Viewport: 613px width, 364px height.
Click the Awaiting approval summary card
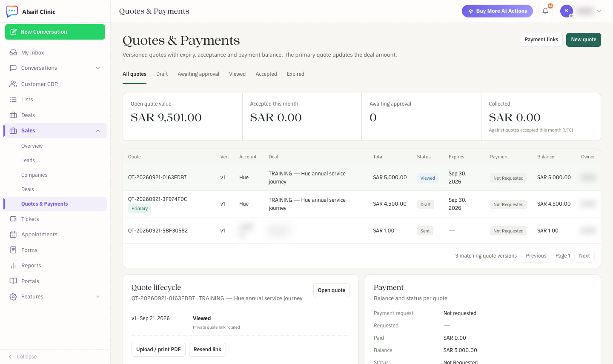421,117
